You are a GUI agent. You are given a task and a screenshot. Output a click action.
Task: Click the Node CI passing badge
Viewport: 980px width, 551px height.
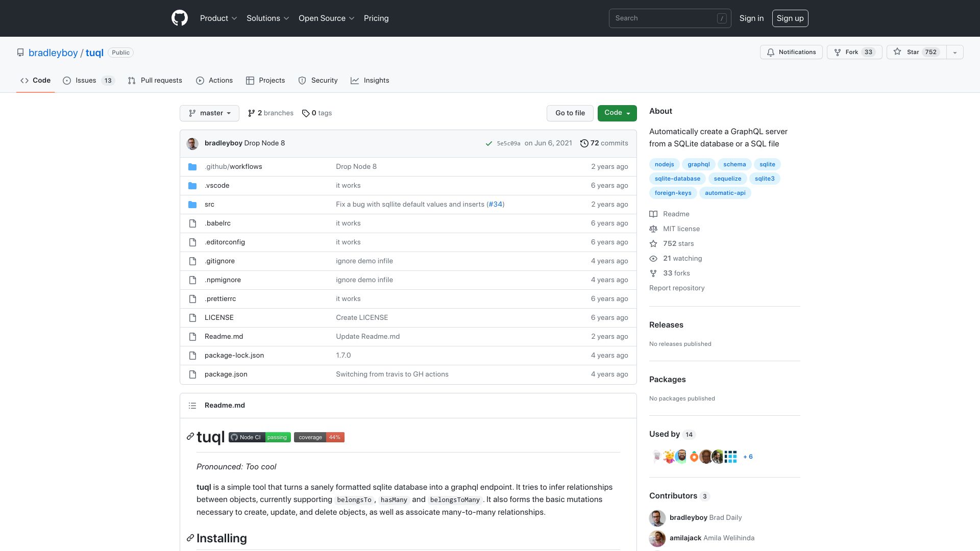click(260, 437)
